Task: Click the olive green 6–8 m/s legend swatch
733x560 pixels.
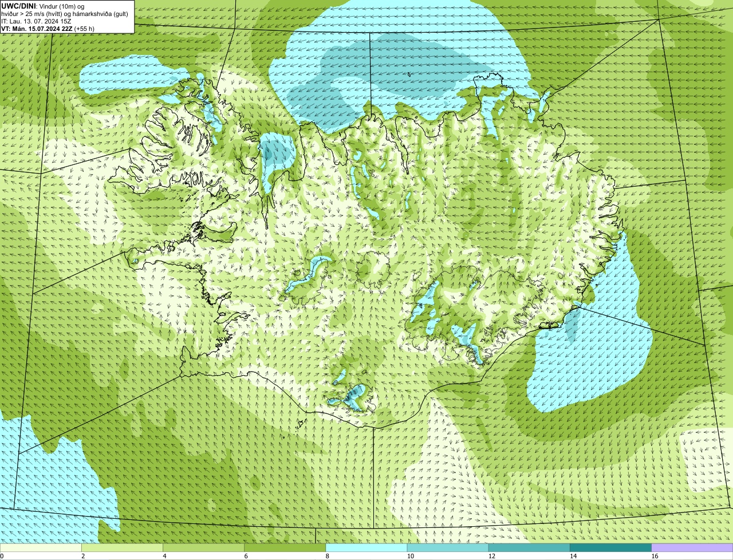Action: [x=285, y=547]
